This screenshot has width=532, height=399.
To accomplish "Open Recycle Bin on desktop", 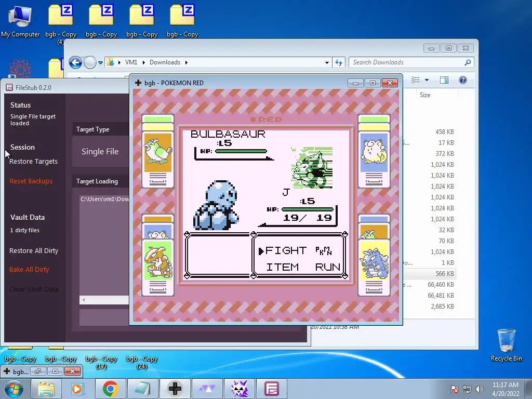I will pyautogui.click(x=506, y=345).
